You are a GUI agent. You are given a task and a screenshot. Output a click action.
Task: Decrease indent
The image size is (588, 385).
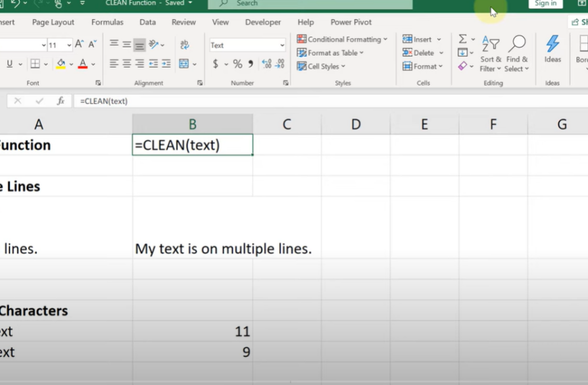[153, 63]
